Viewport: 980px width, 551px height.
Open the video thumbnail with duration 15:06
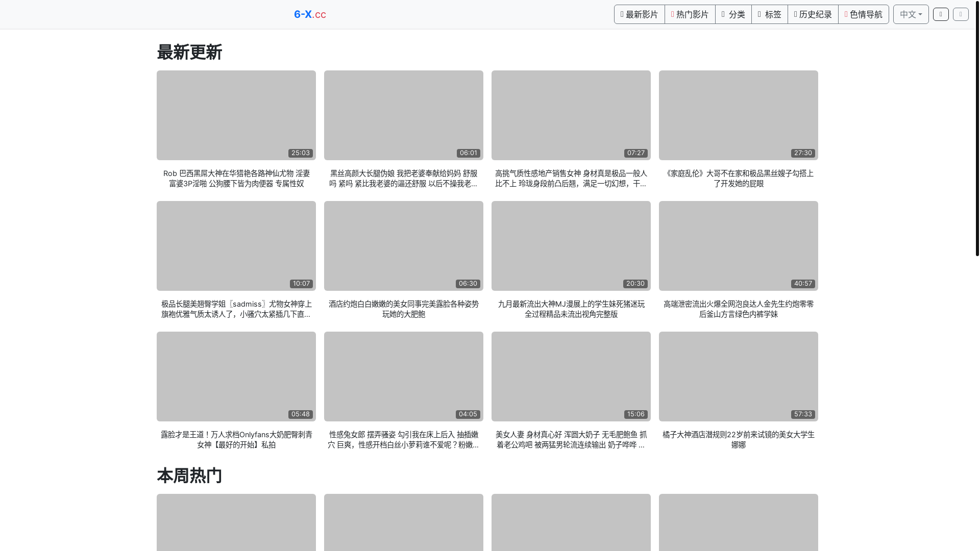click(571, 377)
